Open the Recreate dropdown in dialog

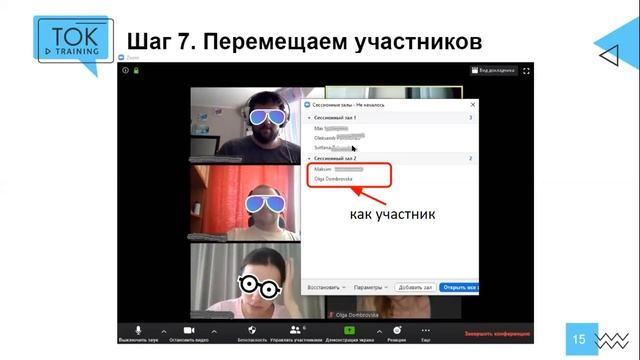point(326,287)
